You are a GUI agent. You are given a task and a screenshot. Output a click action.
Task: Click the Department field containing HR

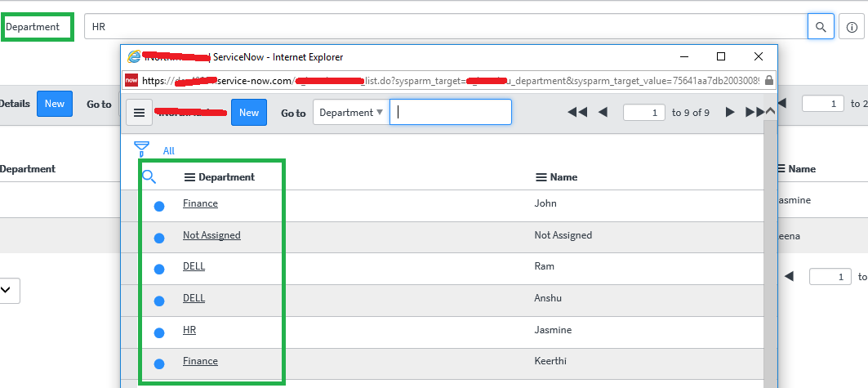[x=445, y=27]
